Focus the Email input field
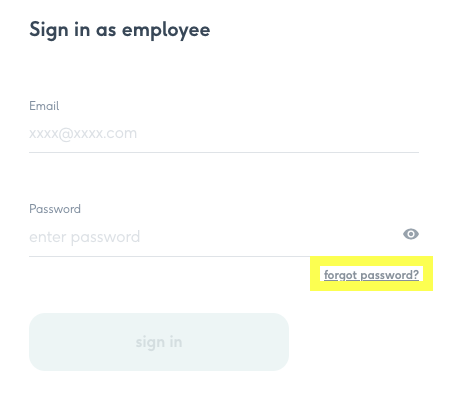 (x=224, y=134)
